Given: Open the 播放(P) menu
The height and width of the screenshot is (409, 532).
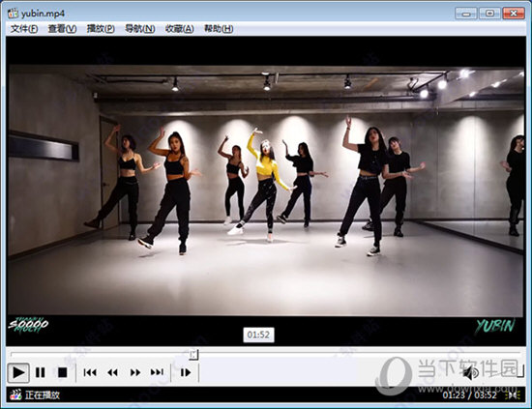Looking at the screenshot, I should point(101,29).
